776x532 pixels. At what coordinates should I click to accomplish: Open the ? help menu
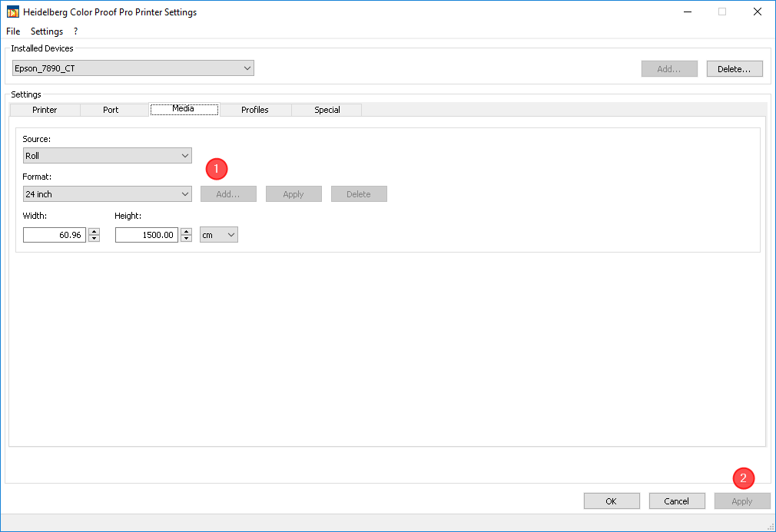76,31
